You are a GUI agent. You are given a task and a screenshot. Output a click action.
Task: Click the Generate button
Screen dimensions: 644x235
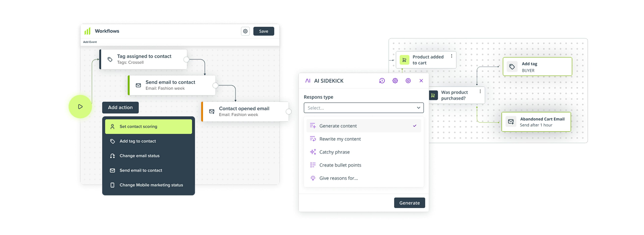coord(409,203)
